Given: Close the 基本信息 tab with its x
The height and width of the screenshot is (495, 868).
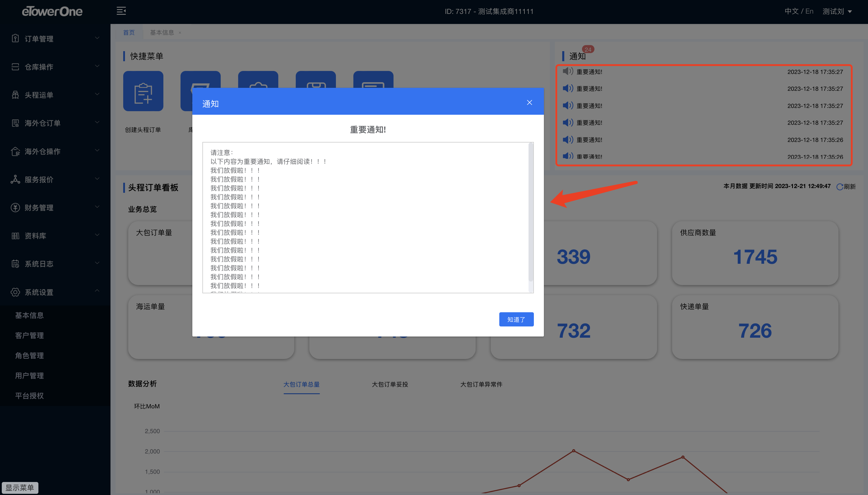Looking at the screenshot, I should 180,33.
